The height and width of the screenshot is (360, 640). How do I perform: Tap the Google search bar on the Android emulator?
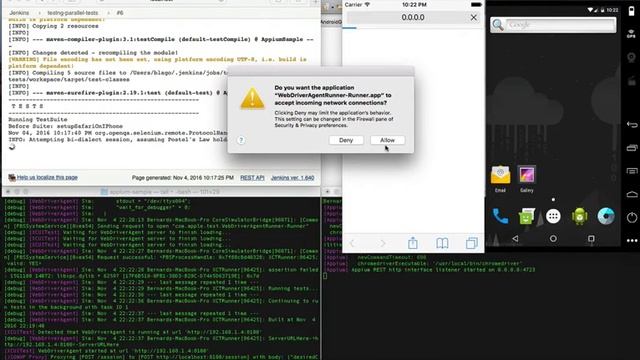coord(553,25)
